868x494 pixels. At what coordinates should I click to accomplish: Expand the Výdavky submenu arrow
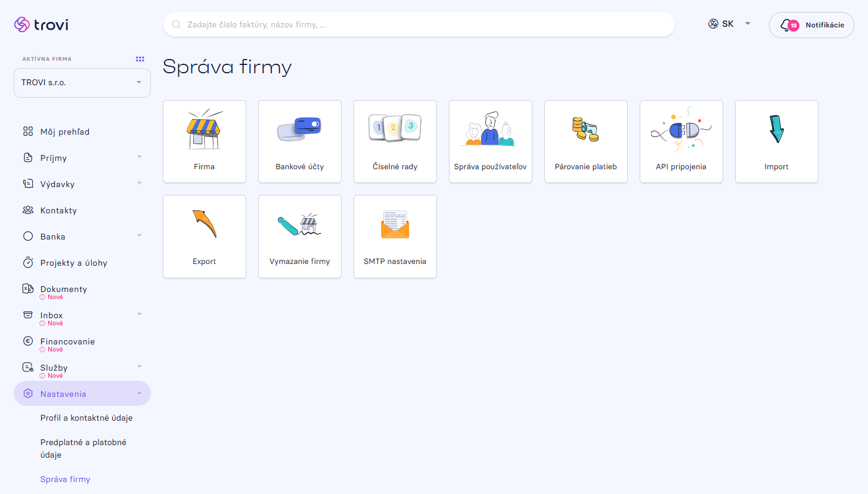click(139, 184)
